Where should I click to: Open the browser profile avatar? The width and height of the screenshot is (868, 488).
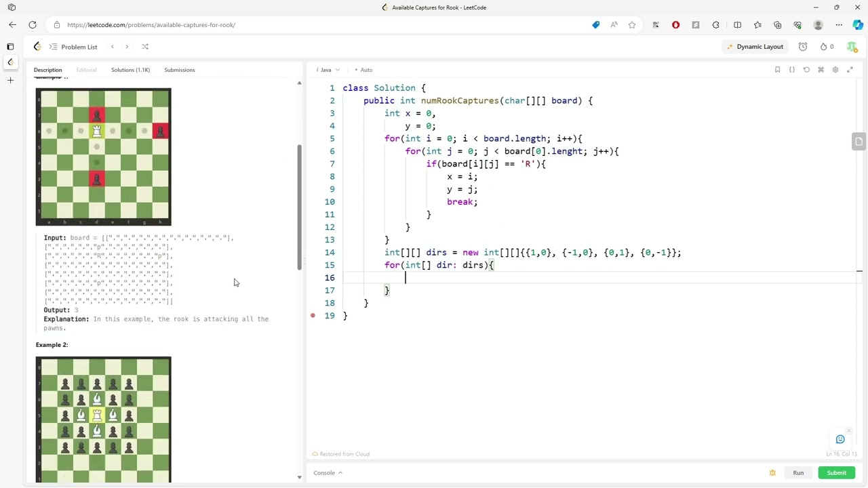pyautogui.click(x=818, y=25)
